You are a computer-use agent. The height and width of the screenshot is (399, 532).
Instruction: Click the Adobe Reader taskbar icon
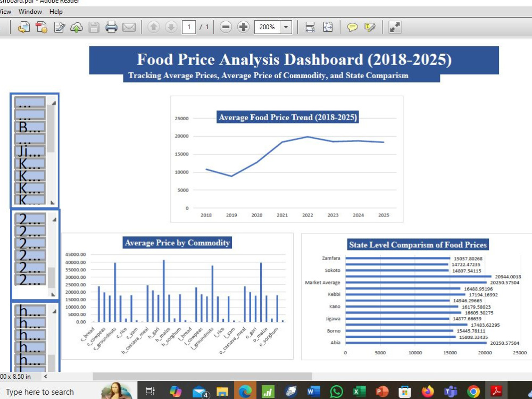496,392
